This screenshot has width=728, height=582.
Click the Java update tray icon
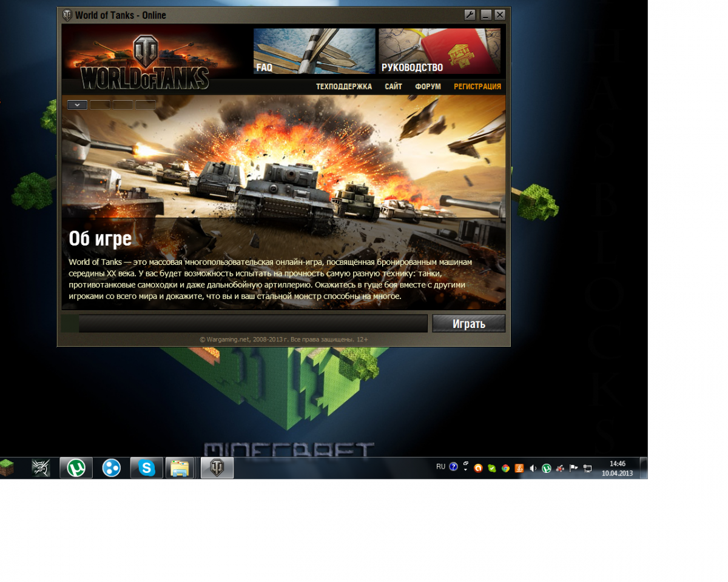519,468
